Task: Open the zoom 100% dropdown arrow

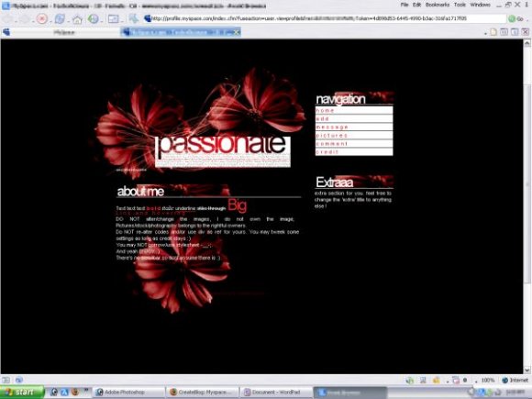Action: [476, 382]
